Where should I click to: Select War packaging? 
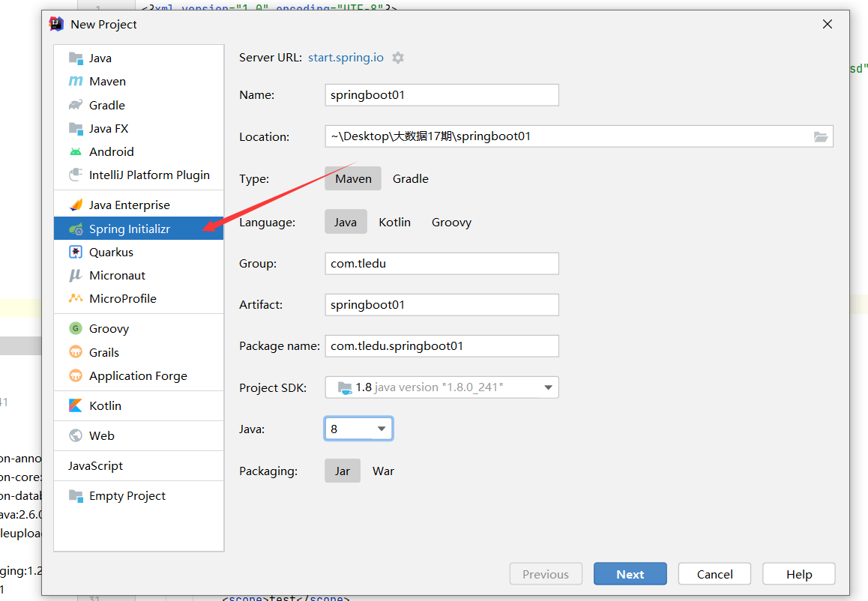click(x=383, y=471)
